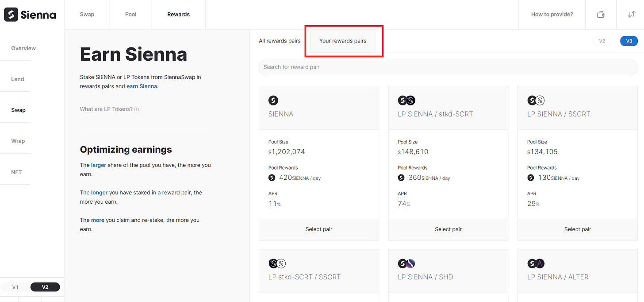Select the V1 version in sidebar
Screen dimensions: 644x302
15,287
